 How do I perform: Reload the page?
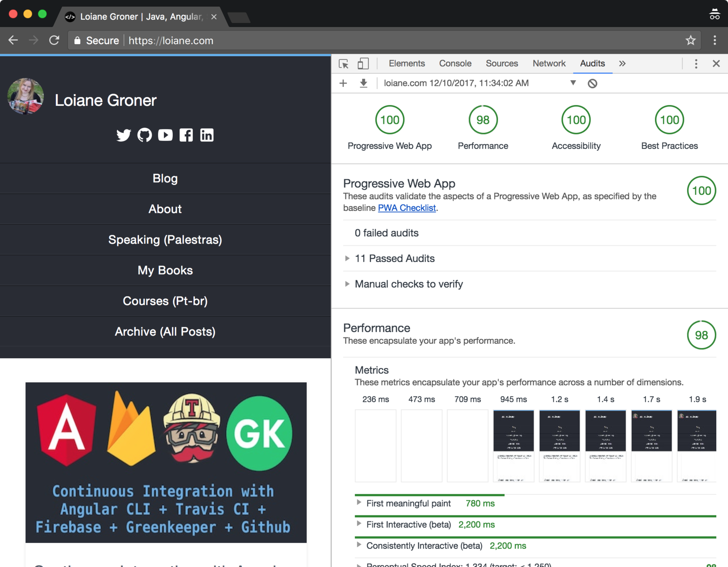(54, 41)
